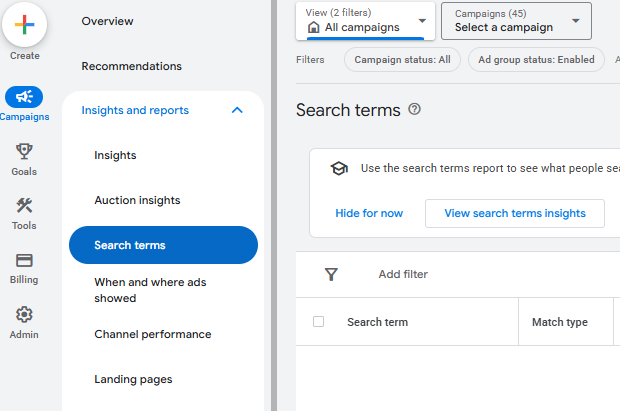Select the Search terms menu item
This screenshot has width=620, height=411.
[x=163, y=245]
